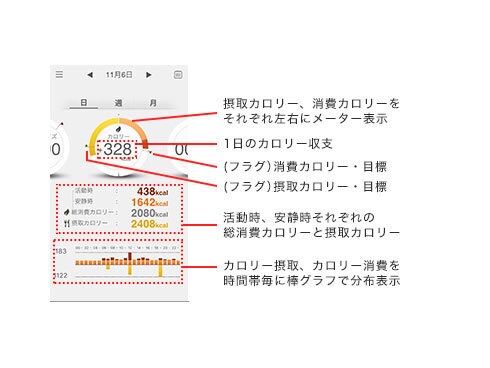This screenshot has height=368, width=490.
Task: Open the partially visible right gauge card
Action: tap(178, 147)
